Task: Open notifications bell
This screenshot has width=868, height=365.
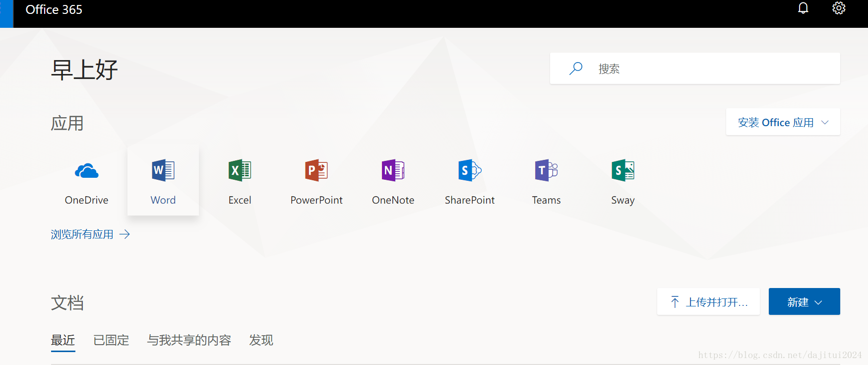Action: 803,8
